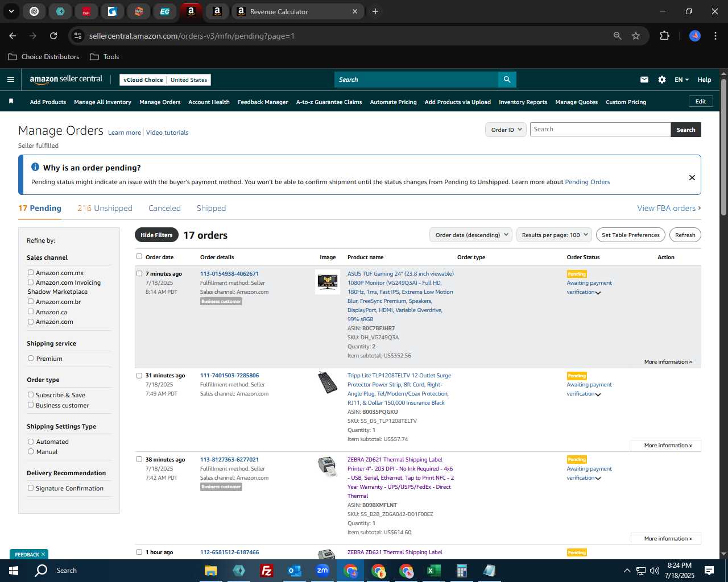Click the Hide Filters button
The width and height of the screenshot is (728, 582).
tap(156, 235)
